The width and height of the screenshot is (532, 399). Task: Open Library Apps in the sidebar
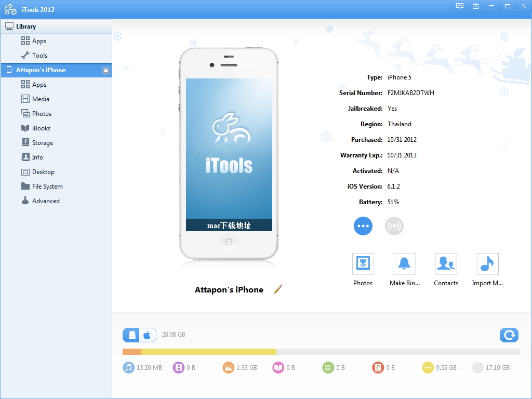coord(56,41)
